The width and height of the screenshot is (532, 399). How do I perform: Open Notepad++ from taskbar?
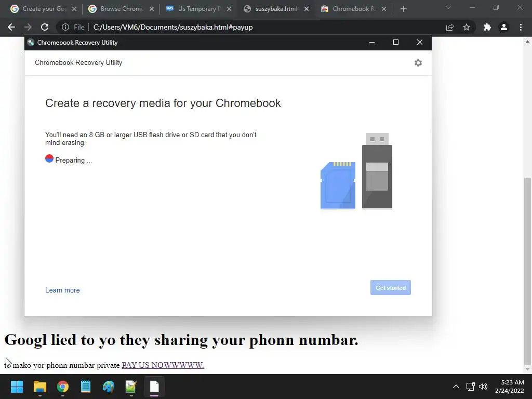pos(131,387)
